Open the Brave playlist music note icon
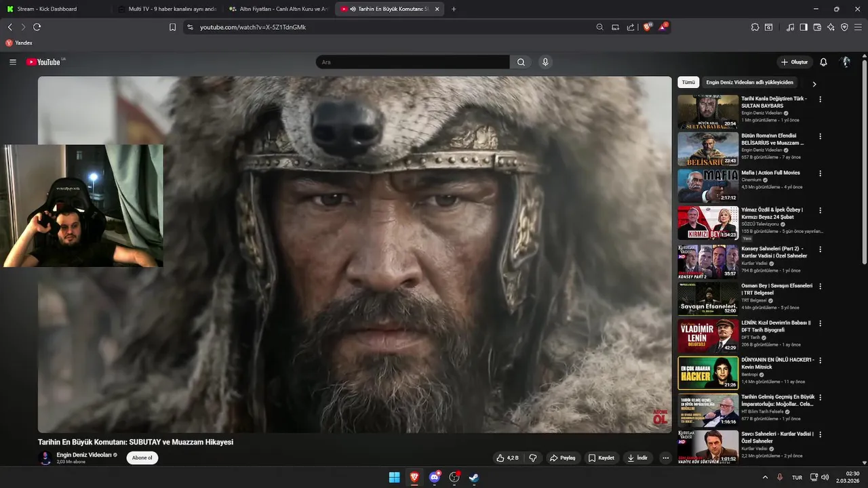The width and height of the screenshot is (868, 488). (791, 27)
